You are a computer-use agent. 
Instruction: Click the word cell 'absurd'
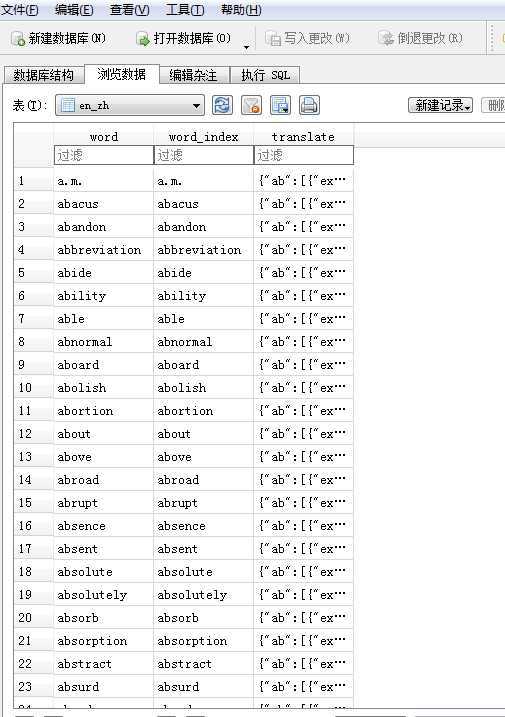click(x=104, y=686)
